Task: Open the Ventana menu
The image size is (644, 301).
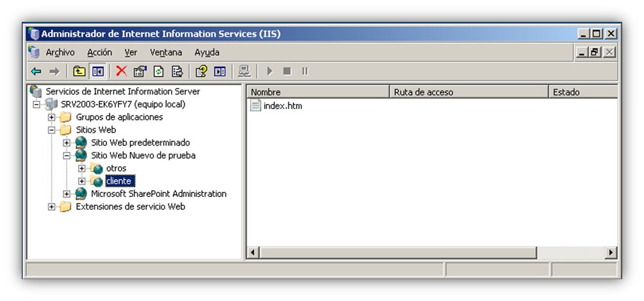Action: click(166, 53)
